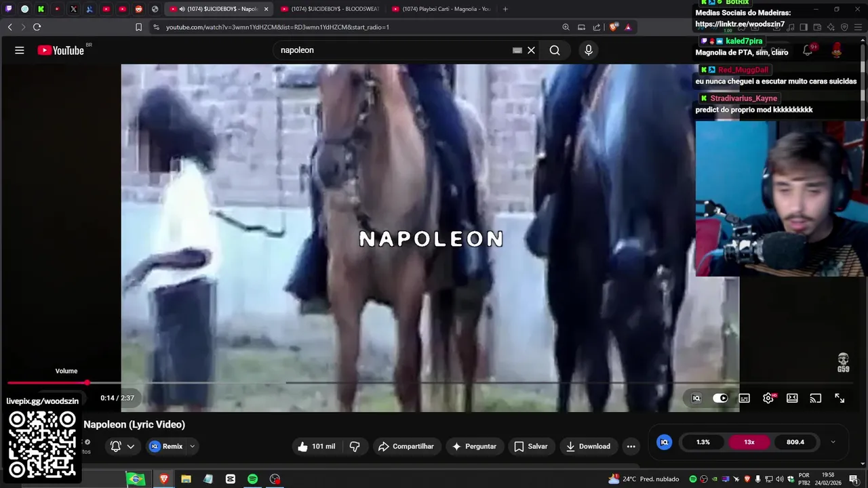
Task: Close the $UICIDEBOY$ - Napoleon tab
Action: [266, 9]
